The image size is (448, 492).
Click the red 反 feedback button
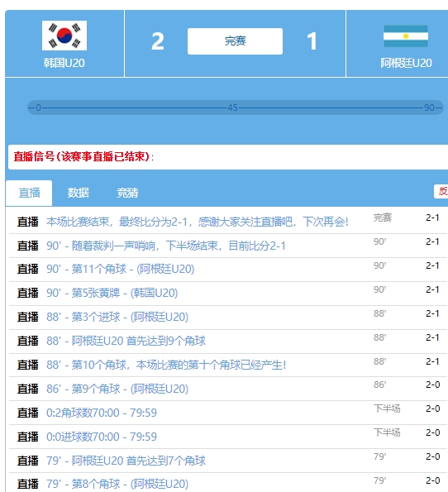point(441,191)
